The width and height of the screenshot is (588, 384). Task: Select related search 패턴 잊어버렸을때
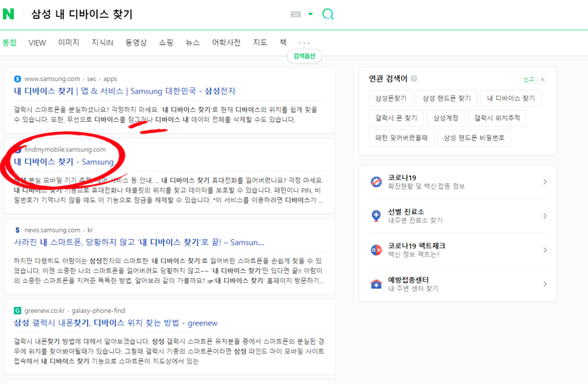[401, 138]
